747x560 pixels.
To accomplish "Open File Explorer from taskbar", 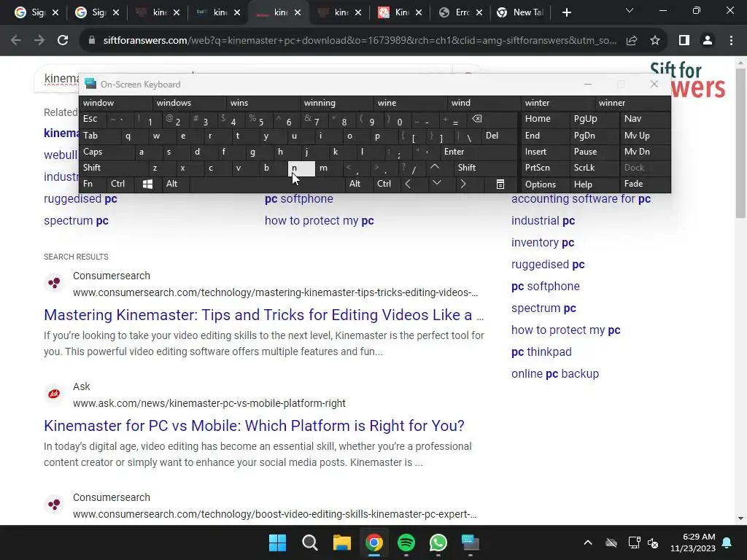I will click(x=342, y=542).
